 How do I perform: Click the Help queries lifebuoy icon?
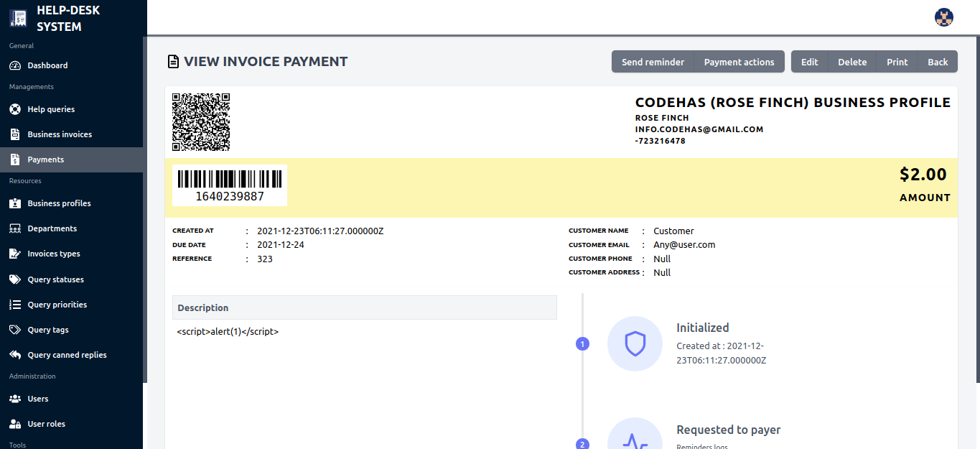[x=15, y=109]
